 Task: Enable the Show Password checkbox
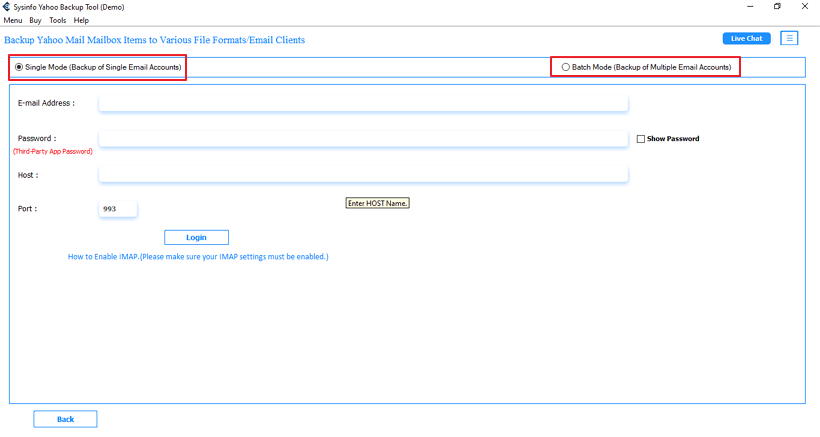641,139
